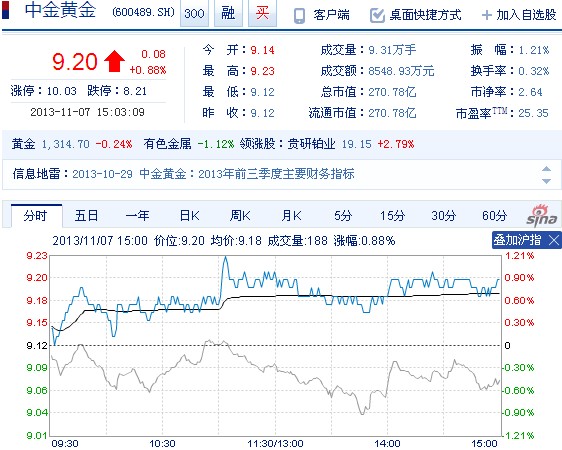The height and width of the screenshot is (450, 562).
Task: Open the 中金黄金：2013年前三季度主要财务指标 news link
Action: 247,174
